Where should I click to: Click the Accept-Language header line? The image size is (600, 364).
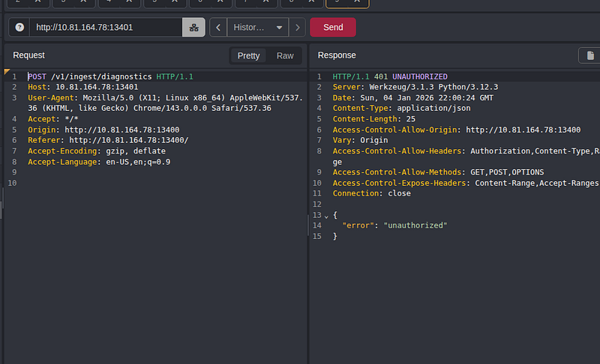pyautogui.click(x=99, y=162)
